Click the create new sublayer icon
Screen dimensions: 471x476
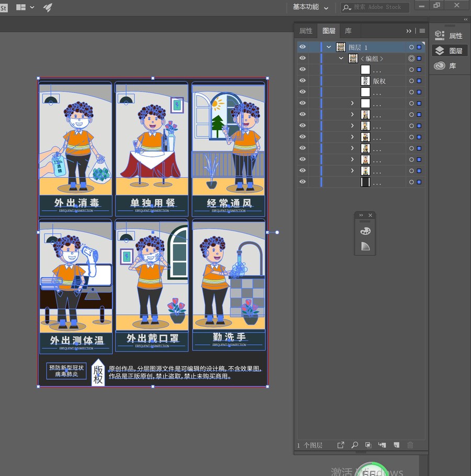[x=382, y=445]
